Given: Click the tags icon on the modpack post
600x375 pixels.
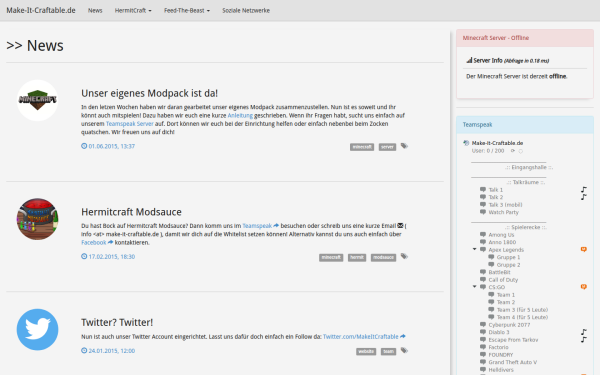Looking at the screenshot, I should pyautogui.click(x=404, y=146).
